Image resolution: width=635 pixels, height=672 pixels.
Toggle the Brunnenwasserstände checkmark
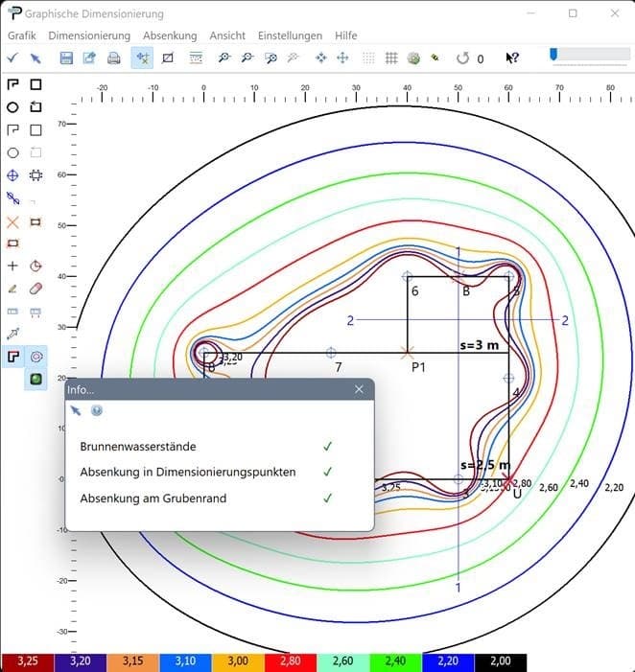(x=328, y=447)
